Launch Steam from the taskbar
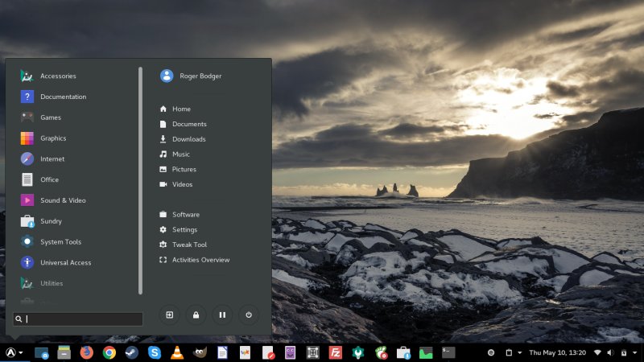Viewport: 644px width, 362px height. 132,352
